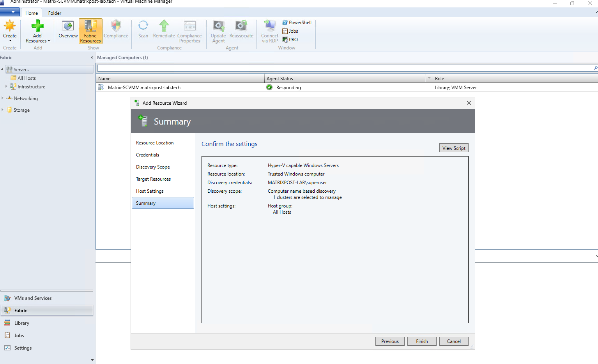Switch to the Home ribbon tab
This screenshot has width=598, height=364.
[x=32, y=13]
